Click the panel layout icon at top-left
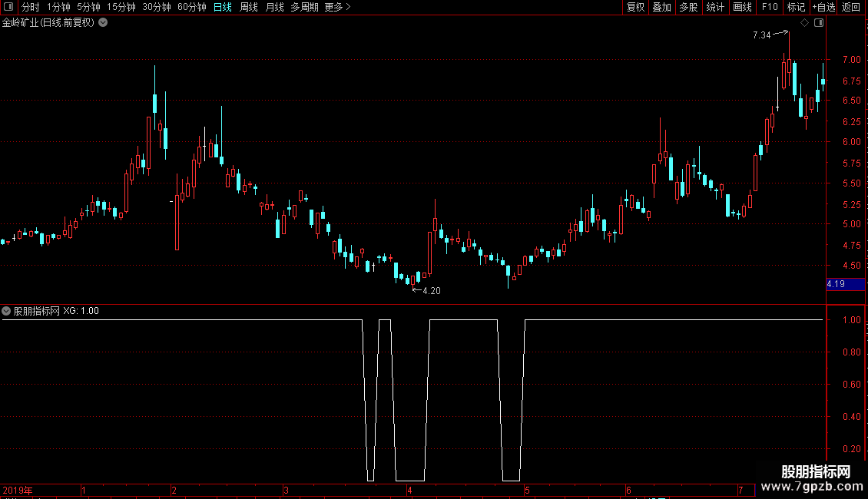868x499 pixels. point(8,7)
